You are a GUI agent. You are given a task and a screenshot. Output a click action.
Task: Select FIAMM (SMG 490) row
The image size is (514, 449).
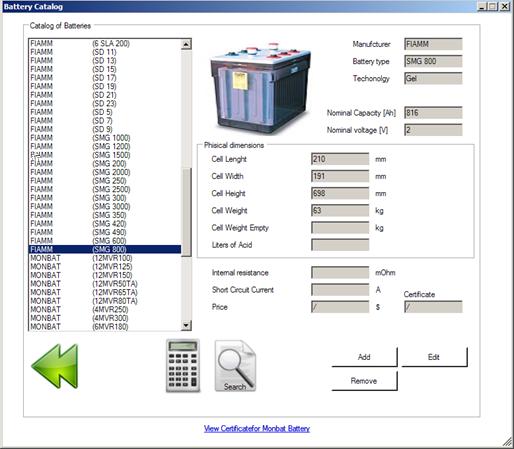(105, 232)
